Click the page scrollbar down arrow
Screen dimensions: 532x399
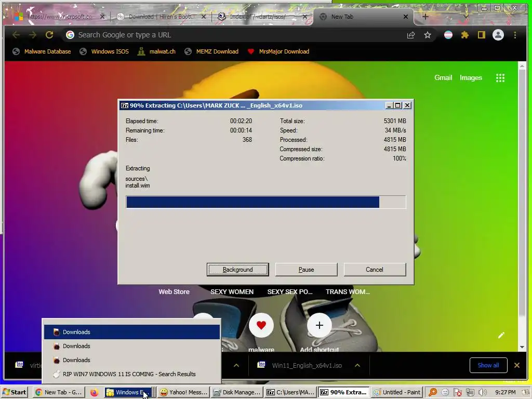pos(522,347)
